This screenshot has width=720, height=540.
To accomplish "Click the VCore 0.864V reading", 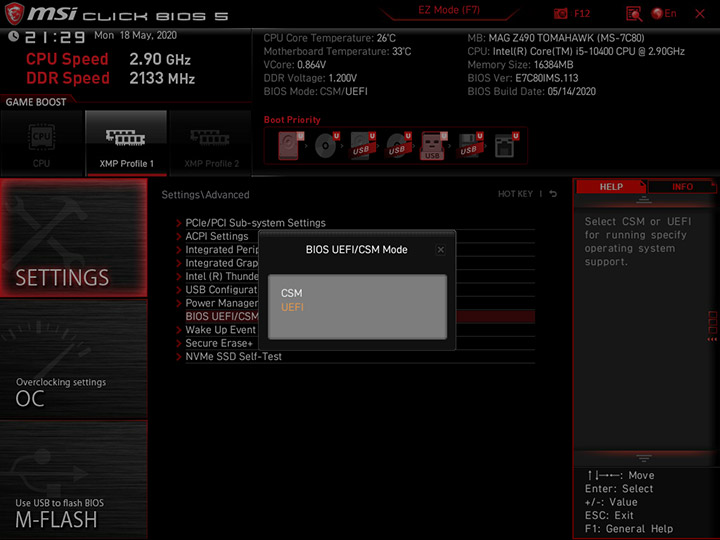I will [294, 65].
